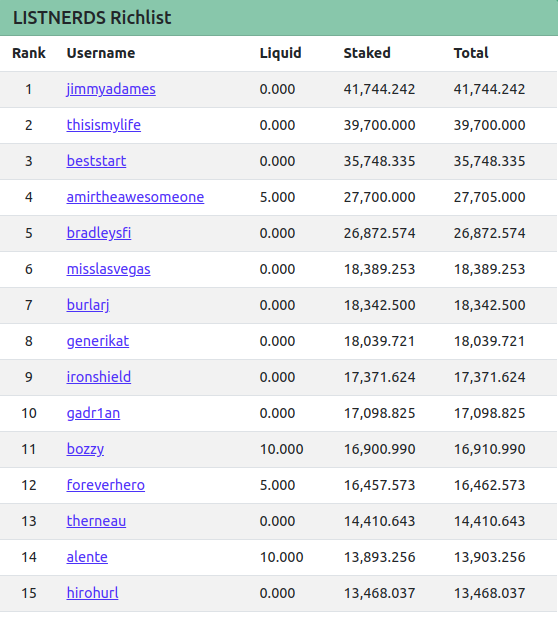Visit gadr1an username link

point(93,413)
